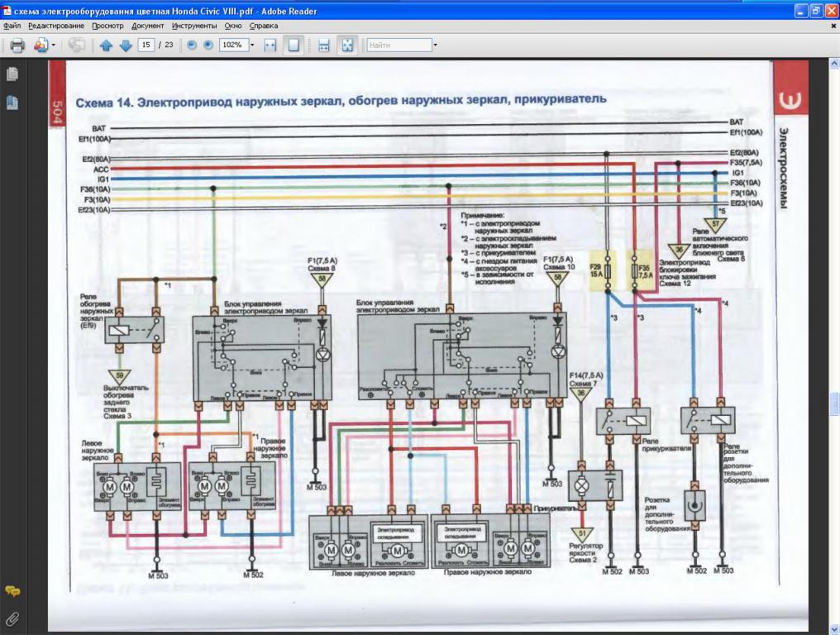Click the 'Схема 14' diagram heading
Viewport: 840px width, 635px height.
click(x=341, y=101)
